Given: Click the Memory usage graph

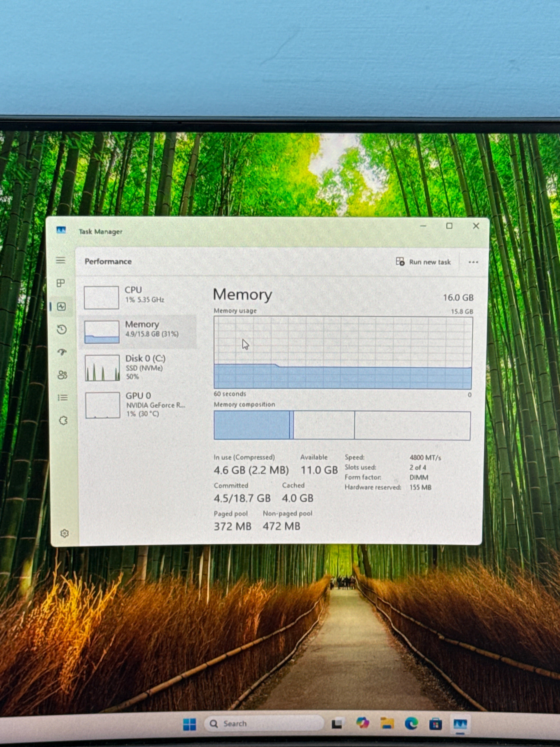Looking at the screenshot, I should pos(343,353).
